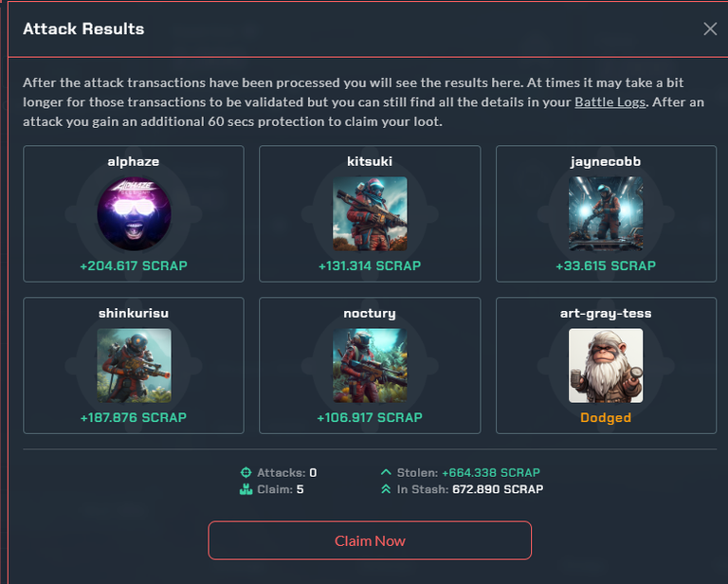Click the Dodged status label
The image size is (728, 584).
tap(606, 418)
